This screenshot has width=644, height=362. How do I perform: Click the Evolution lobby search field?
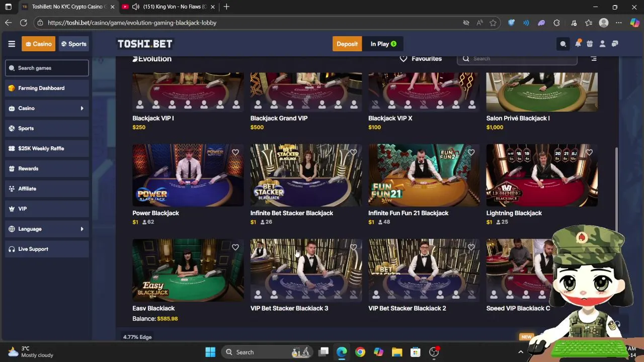[517, 59]
